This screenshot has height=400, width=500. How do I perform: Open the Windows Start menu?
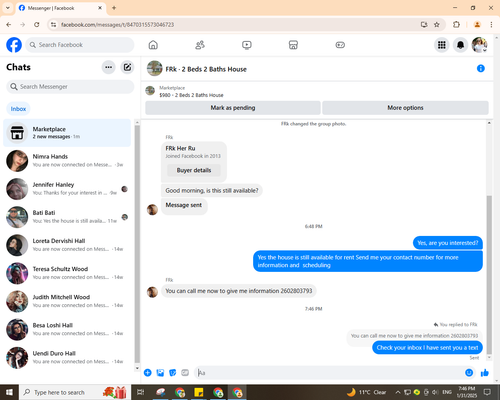coord(9,392)
